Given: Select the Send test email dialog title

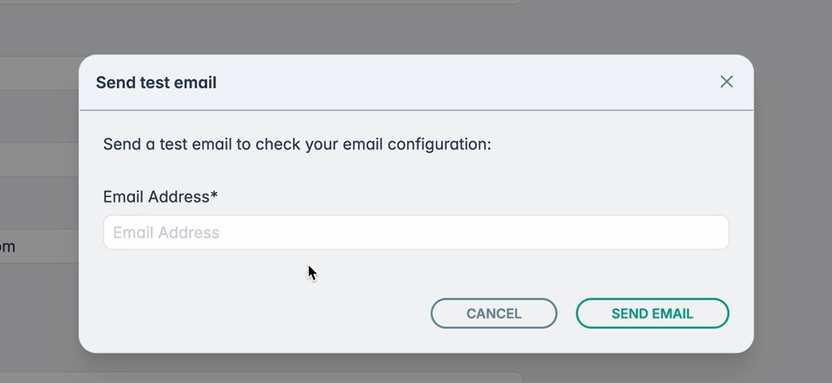Looking at the screenshot, I should (156, 83).
